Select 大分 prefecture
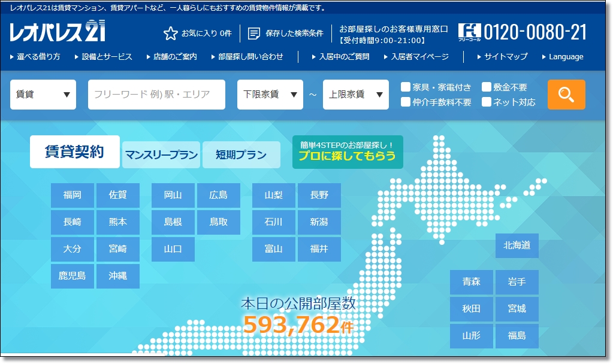The width and height of the screenshot is (613, 364). coord(73,249)
